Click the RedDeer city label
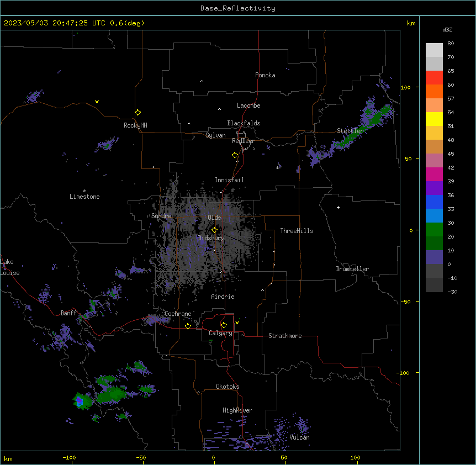The width and height of the screenshot is (476, 465). 243,141
